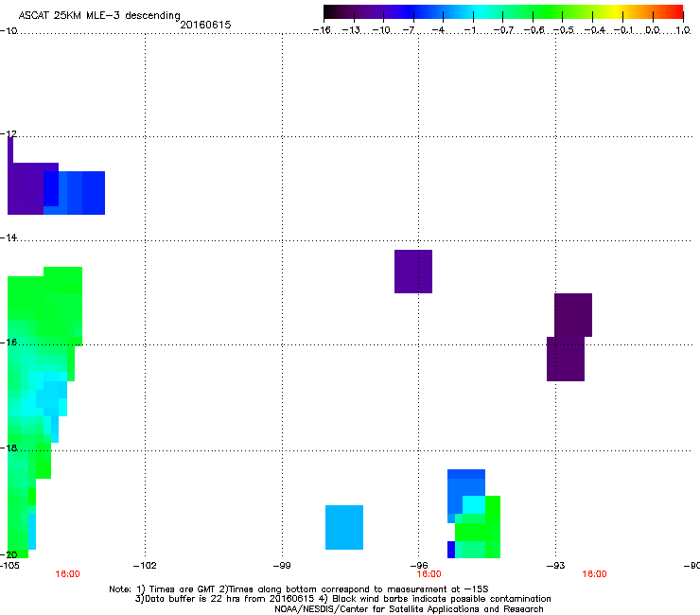This screenshot has width=700, height=615.
Task: Click the red end of the color scale bar
Action: [678, 12]
